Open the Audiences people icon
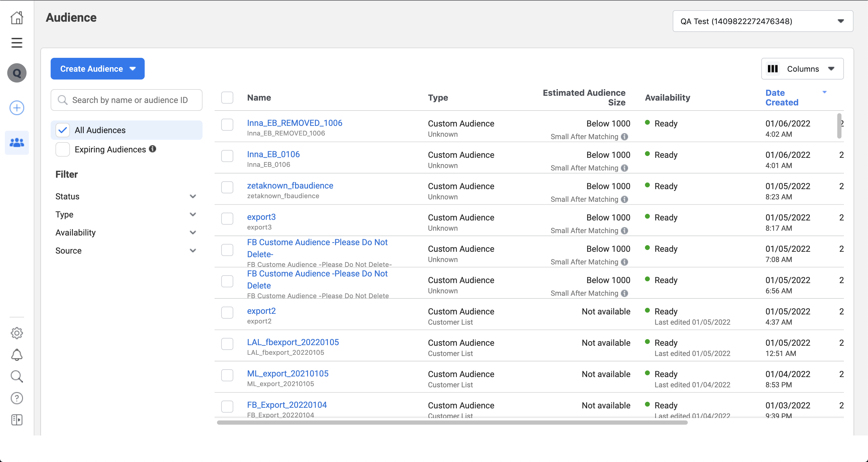The height and width of the screenshot is (462, 868). pyautogui.click(x=17, y=143)
